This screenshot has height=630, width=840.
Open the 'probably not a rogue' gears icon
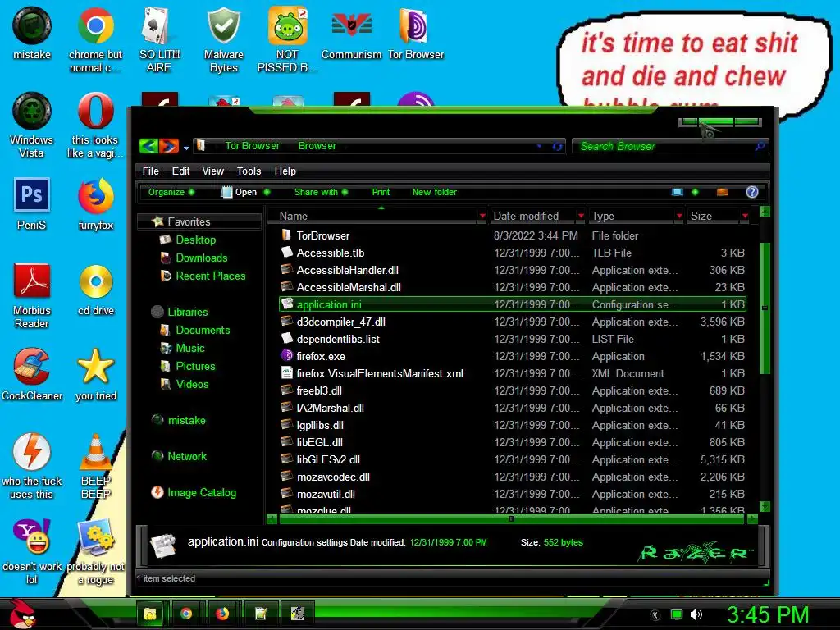[95, 551]
